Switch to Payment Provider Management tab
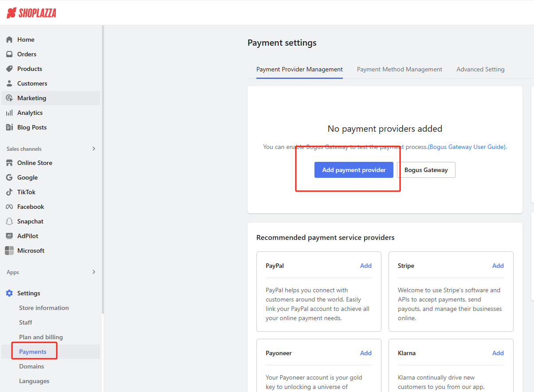The height and width of the screenshot is (392, 534). (x=299, y=70)
